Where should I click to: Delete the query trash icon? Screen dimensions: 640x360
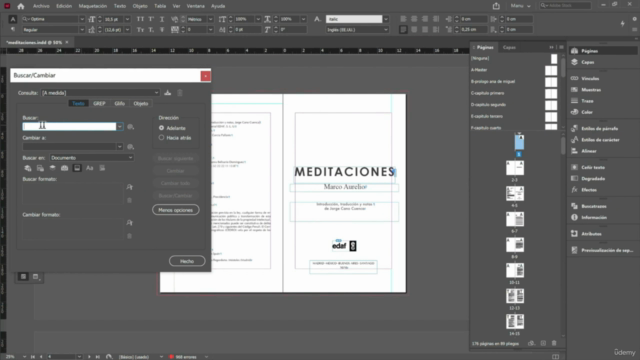pyautogui.click(x=180, y=93)
